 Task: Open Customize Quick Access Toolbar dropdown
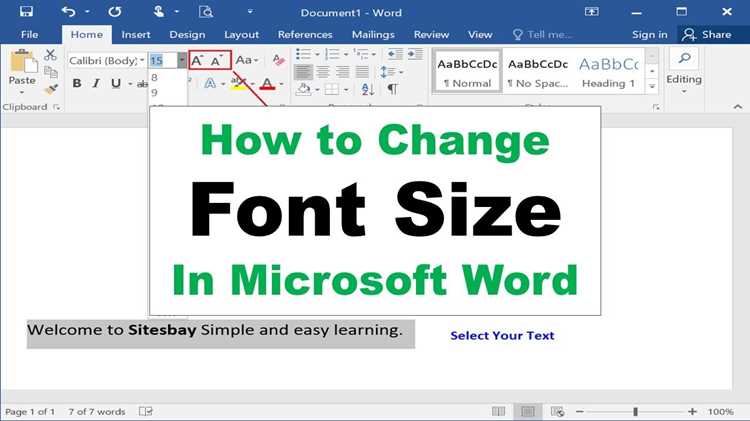[250, 11]
